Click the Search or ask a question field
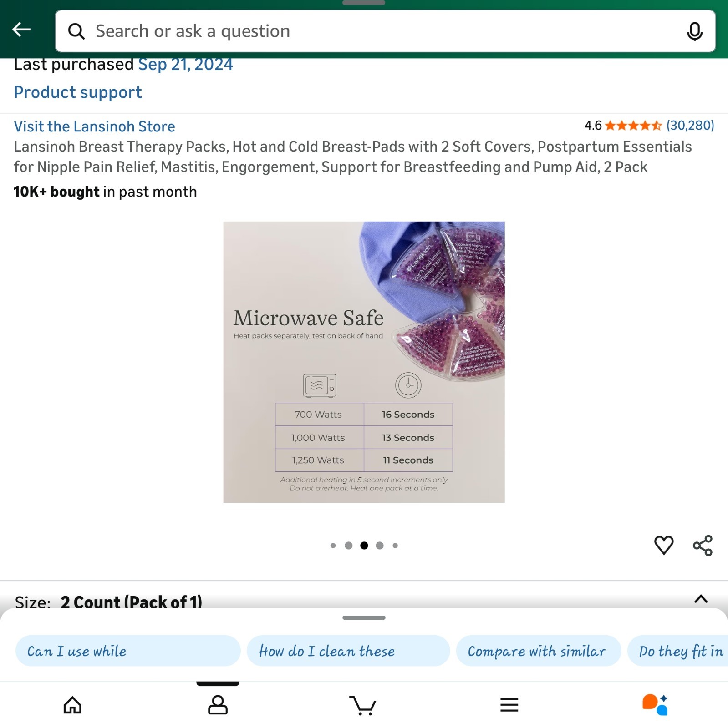The height and width of the screenshot is (728, 728). [x=385, y=31]
